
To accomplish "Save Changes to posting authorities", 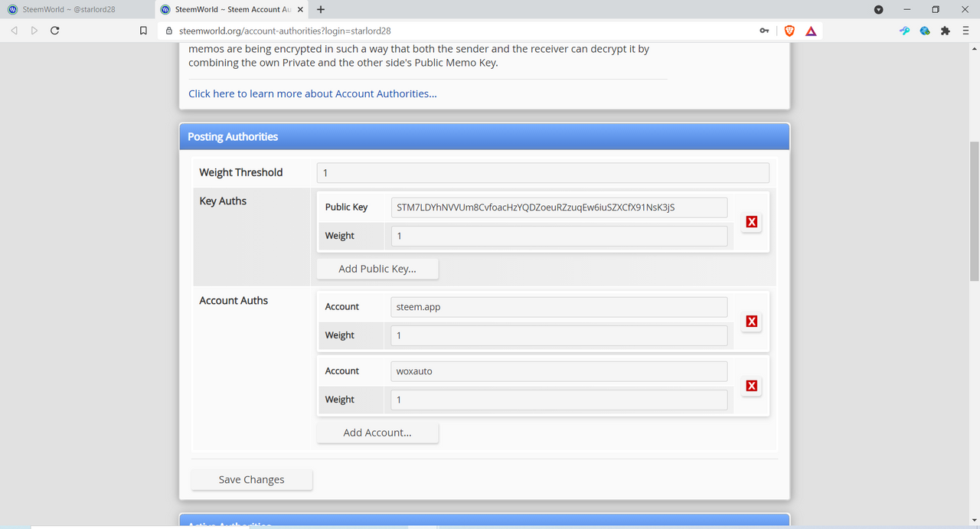I will coord(251,479).
